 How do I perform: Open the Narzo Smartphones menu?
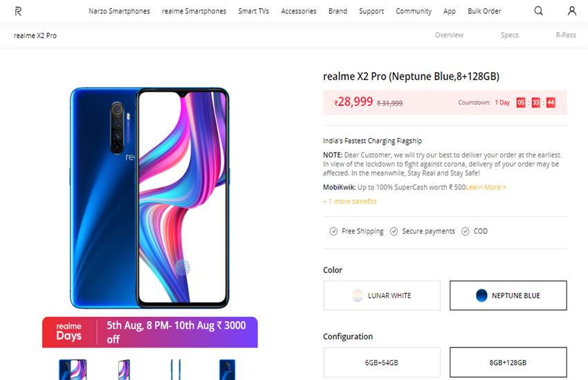pos(119,11)
